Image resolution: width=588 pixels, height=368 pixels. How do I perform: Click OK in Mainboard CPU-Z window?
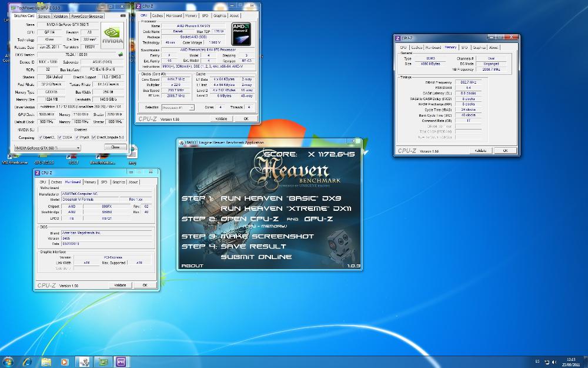(x=145, y=286)
